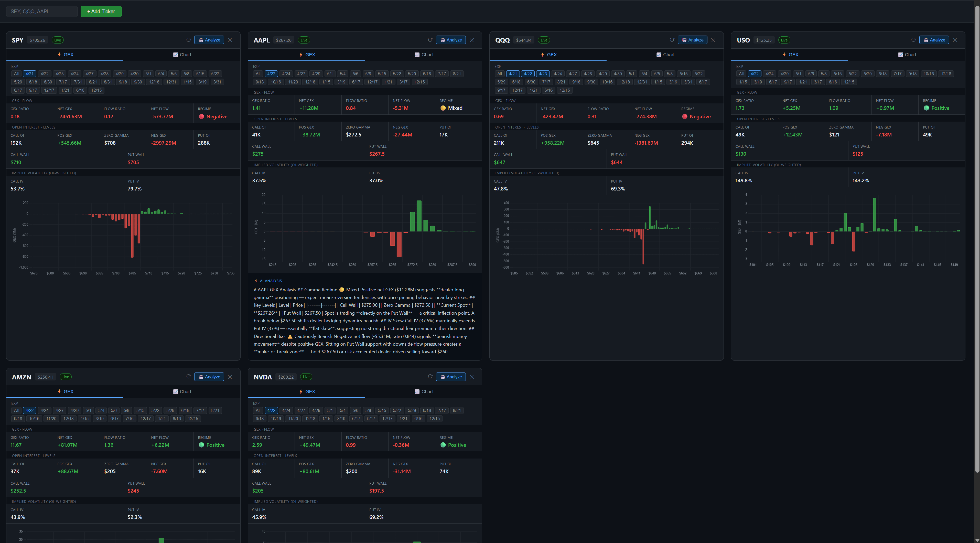
Task: Click refresh icon on NVDA card
Action: click(x=430, y=377)
